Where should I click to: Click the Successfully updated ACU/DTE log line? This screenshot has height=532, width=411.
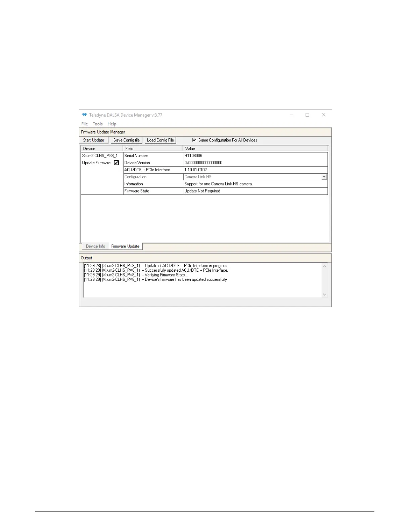[156, 270]
